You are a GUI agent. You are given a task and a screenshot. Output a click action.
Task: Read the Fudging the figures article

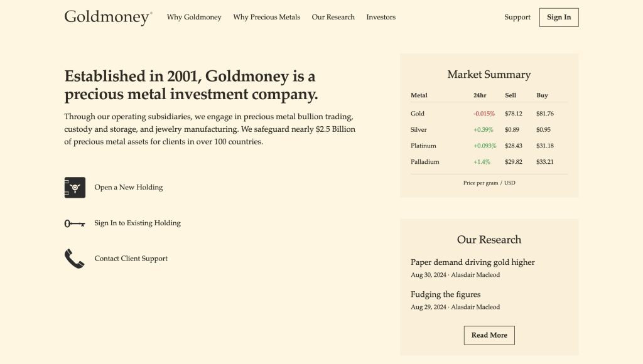pyautogui.click(x=445, y=294)
